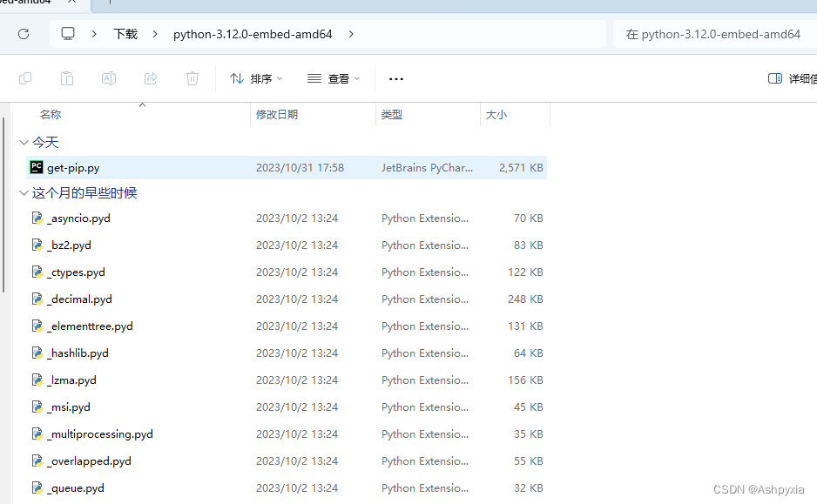Click the This PC monitor icon in breadcrumb
Screen dimensions: 817x504
point(68,34)
